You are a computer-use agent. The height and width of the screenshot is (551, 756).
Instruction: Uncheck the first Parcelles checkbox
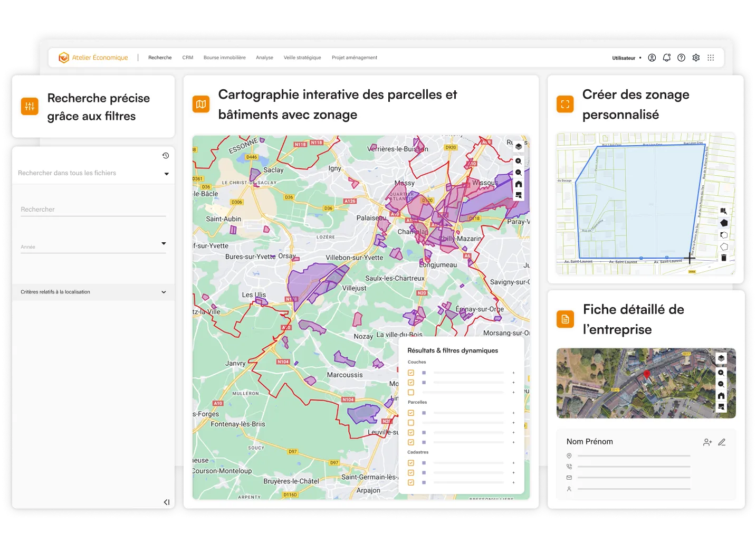[411, 413]
